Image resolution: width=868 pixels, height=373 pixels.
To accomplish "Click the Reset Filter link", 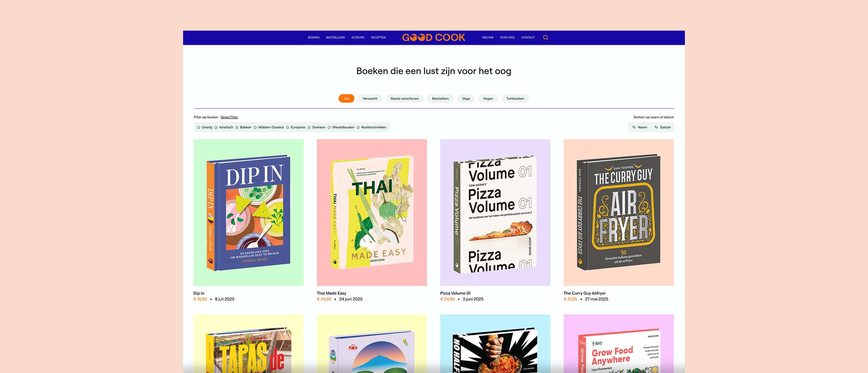I will [229, 117].
